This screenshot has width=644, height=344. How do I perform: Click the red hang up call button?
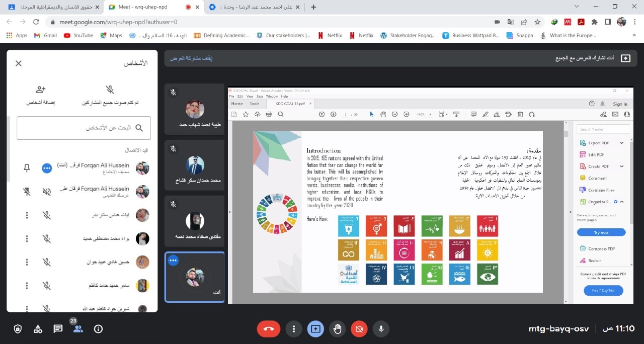[x=268, y=329]
